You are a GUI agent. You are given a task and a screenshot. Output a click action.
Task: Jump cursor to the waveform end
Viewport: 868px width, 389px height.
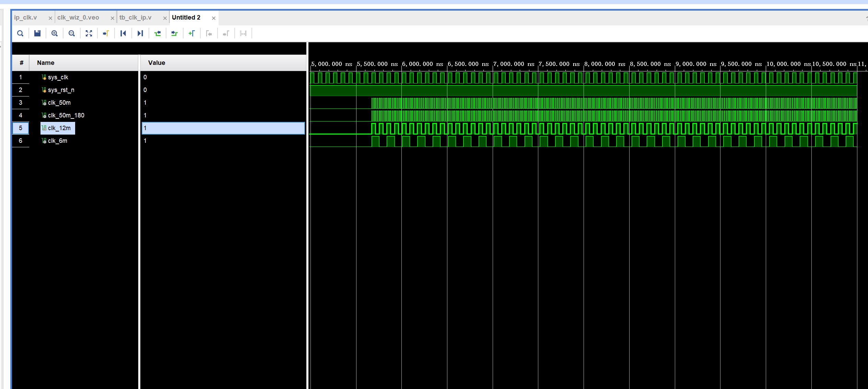pyautogui.click(x=140, y=33)
